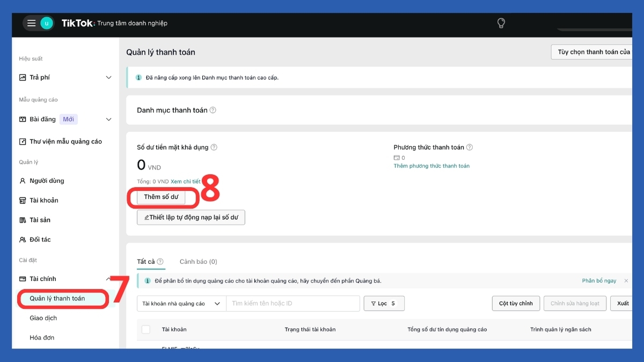Click Thêm phương thức thanh toán link

[431, 166]
